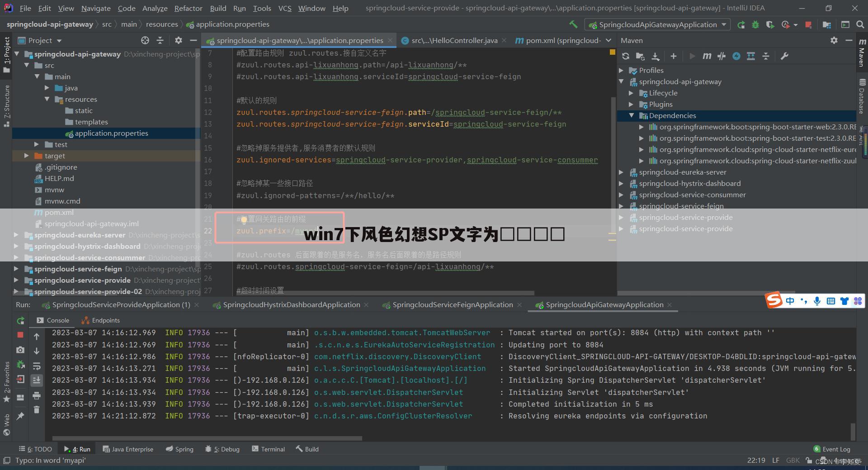This screenshot has height=470, width=868.
Task: Click console vertical scrollbar thumb
Action: tap(853, 431)
